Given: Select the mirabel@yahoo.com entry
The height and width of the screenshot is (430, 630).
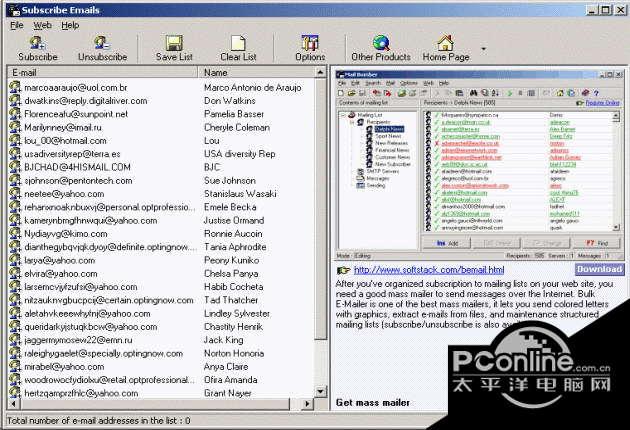Looking at the screenshot, I should pos(64,367).
